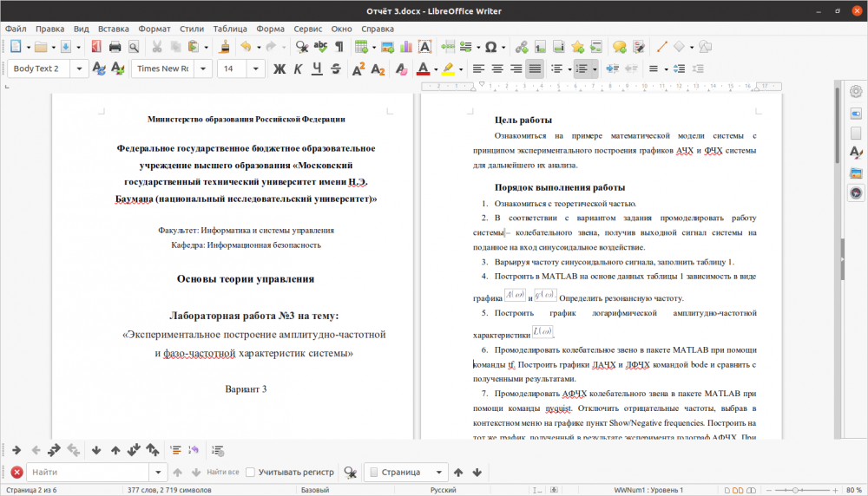Screen dimensions: 868x496
Task: Click the Clone Formatting paintbrush icon
Action: (x=225, y=47)
